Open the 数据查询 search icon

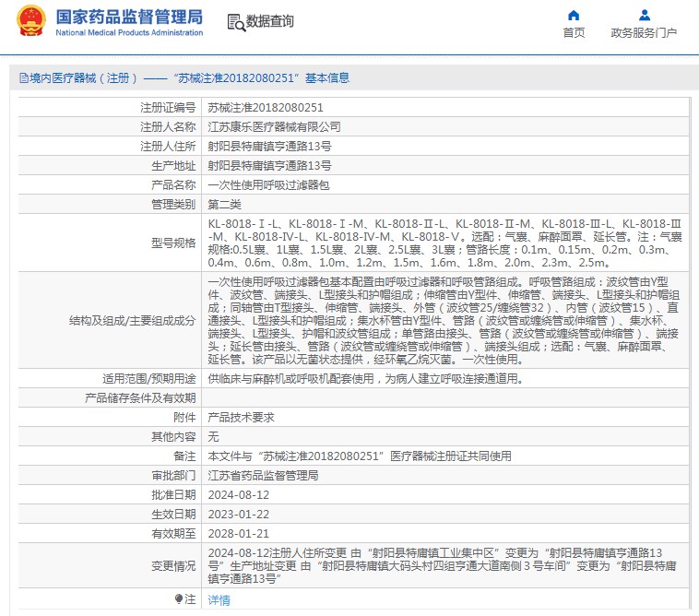pos(236,22)
